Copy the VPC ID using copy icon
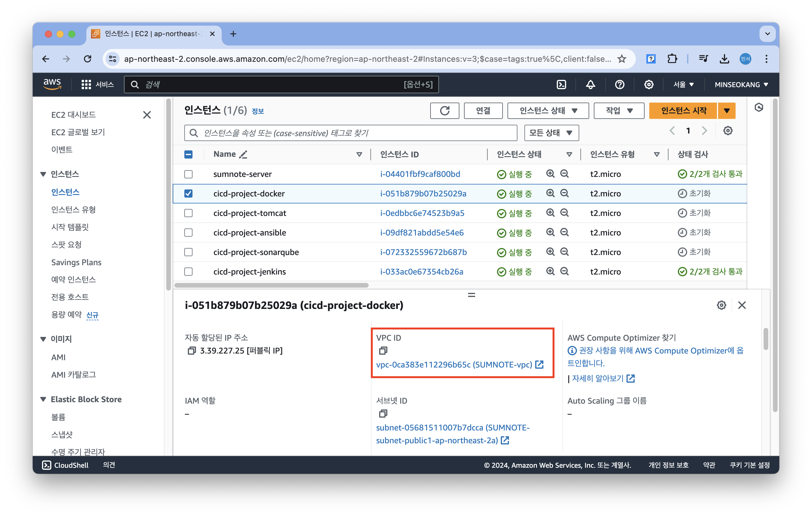The width and height of the screenshot is (812, 517). pos(383,351)
